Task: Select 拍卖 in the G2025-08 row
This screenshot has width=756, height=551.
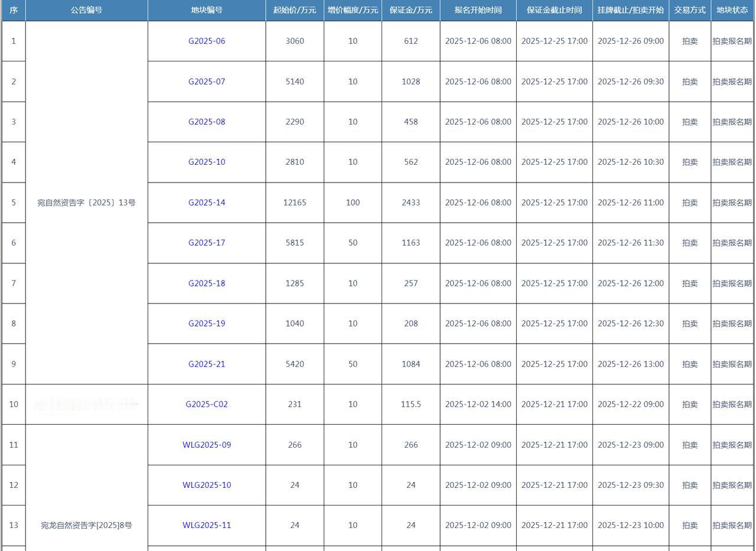Action: (690, 122)
